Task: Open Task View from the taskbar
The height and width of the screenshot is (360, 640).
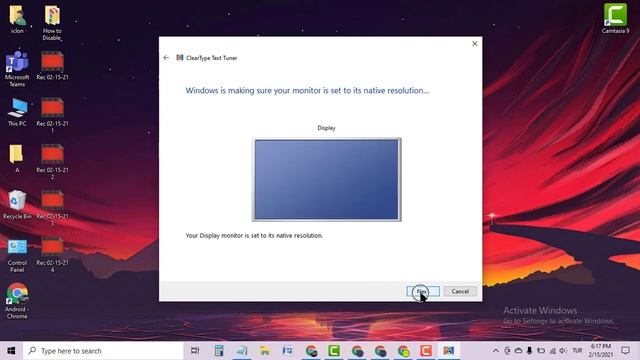Action: pyautogui.click(x=195, y=351)
